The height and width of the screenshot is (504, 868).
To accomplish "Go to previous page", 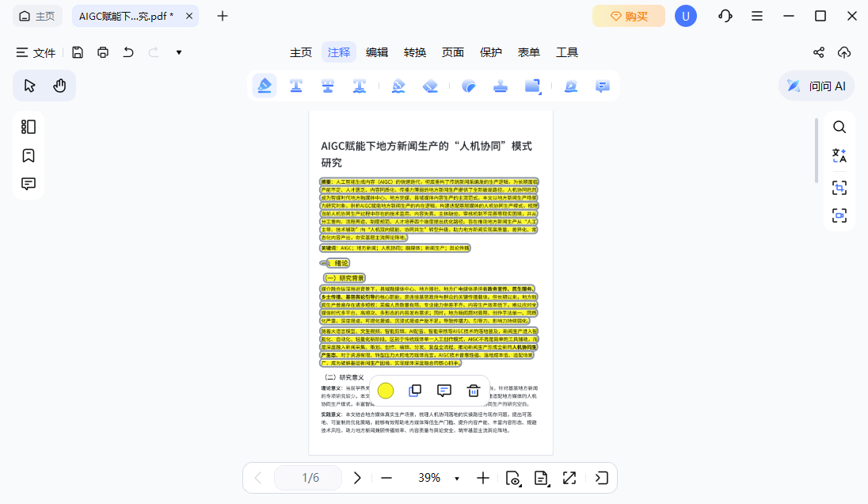I will click(x=258, y=477).
